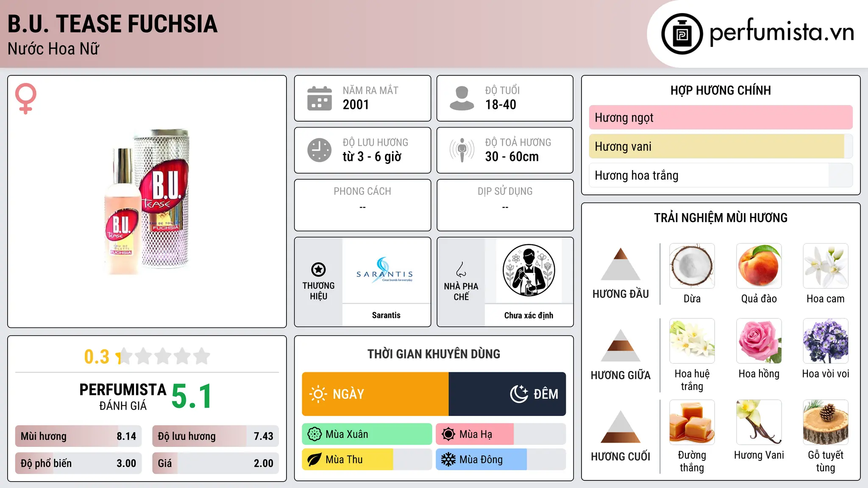Click the dark Đêm nighttime bar
This screenshot has height=488, width=868.
click(507, 394)
